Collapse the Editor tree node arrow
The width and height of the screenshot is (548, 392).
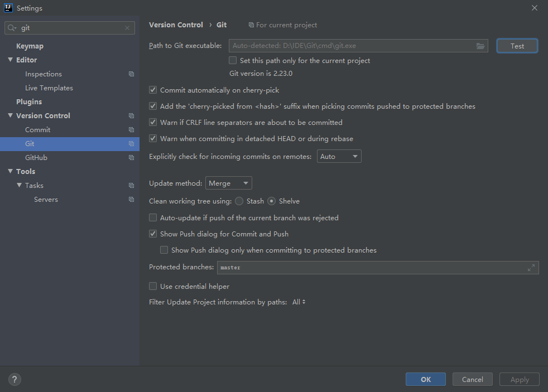point(10,60)
